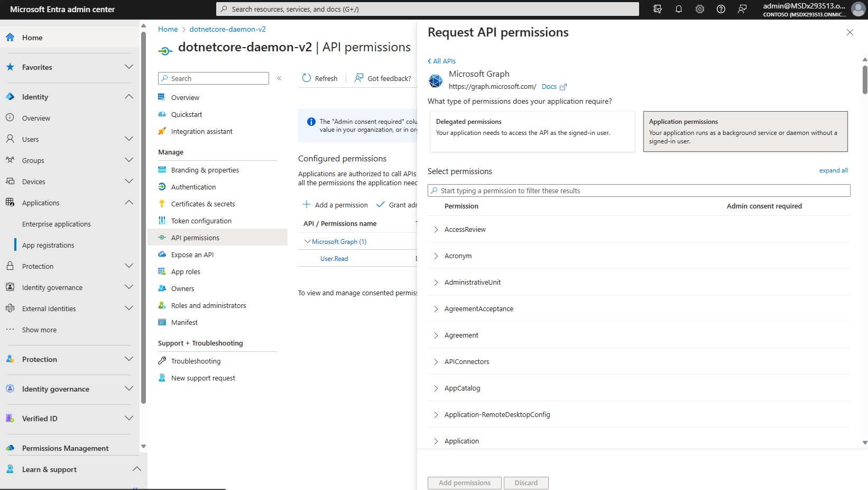Click the Docs external link icon
Screen dimensions: 868x490
pyautogui.click(x=563, y=87)
